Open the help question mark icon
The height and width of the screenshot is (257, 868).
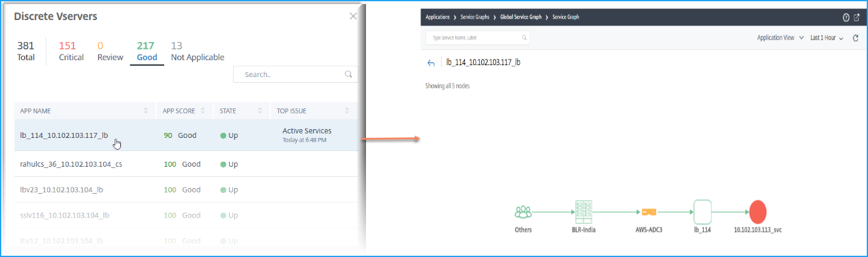pos(846,18)
